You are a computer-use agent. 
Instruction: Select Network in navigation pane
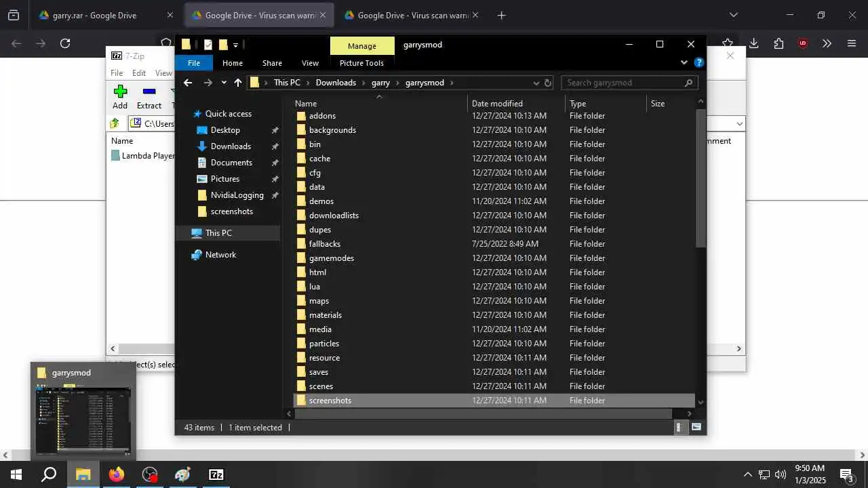click(220, 255)
